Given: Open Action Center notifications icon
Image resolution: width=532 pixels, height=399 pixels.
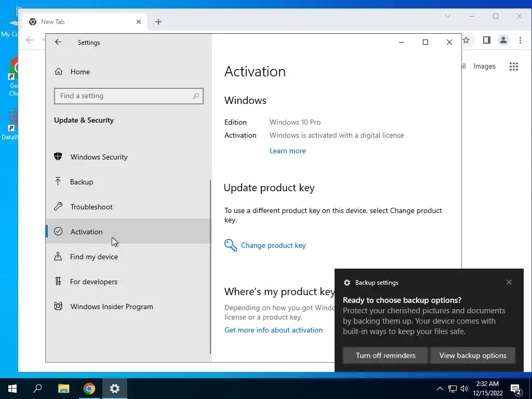Looking at the screenshot, I should pos(516,389).
